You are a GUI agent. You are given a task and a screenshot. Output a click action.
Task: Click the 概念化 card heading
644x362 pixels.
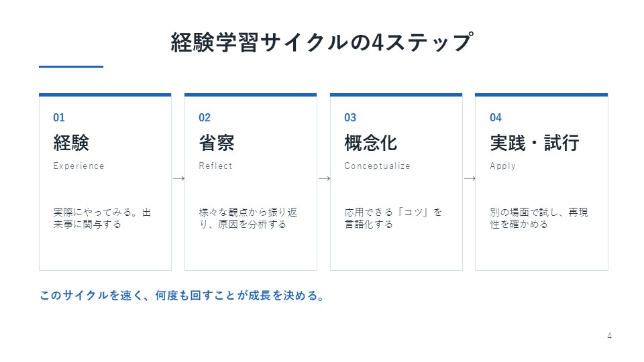pos(370,143)
